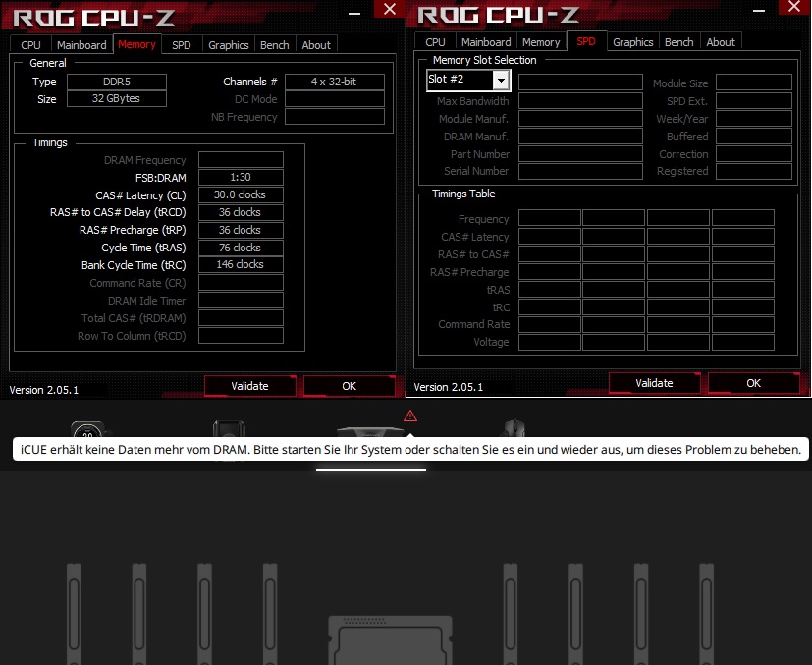Screen dimensions: 812x665
Task: Click the red warning triangle icon in iCUE
Action: [x=410, y=416]
